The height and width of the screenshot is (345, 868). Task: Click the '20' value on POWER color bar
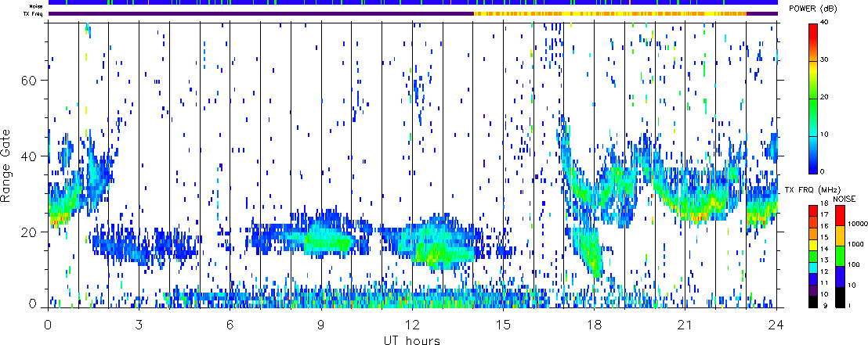(x=824, y=97)
